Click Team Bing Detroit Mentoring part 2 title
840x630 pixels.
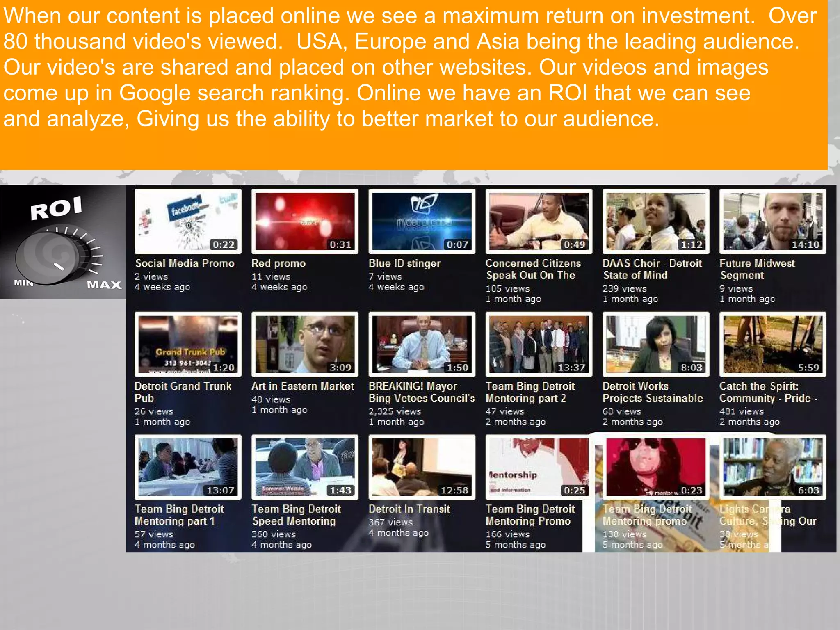click(530, 392)
